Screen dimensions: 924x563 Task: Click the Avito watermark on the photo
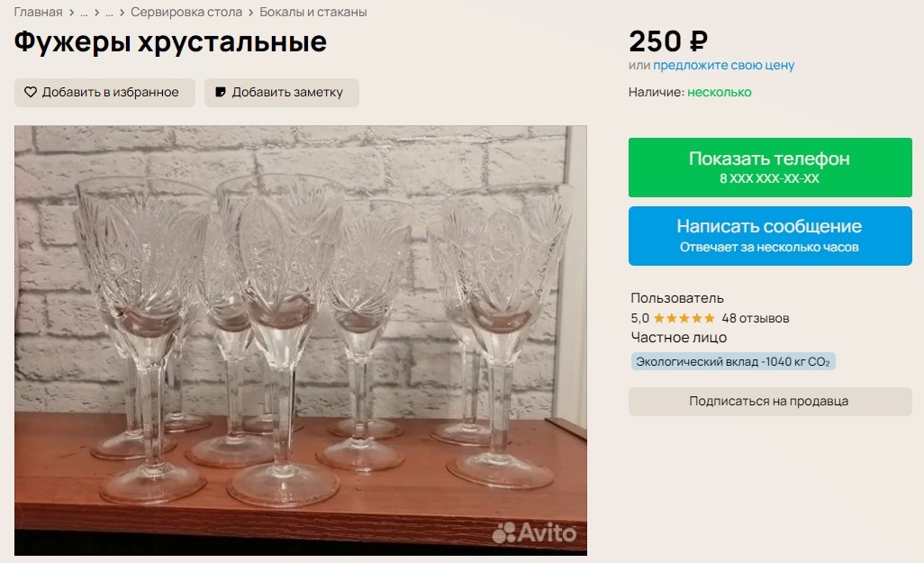point(533,531)
